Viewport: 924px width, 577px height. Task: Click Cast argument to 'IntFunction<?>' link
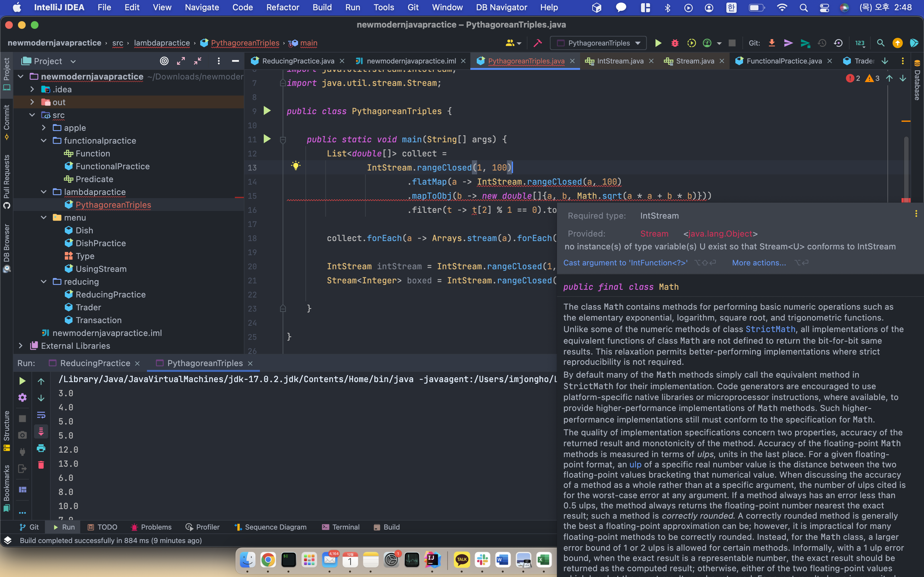click(x=625, y=263)
